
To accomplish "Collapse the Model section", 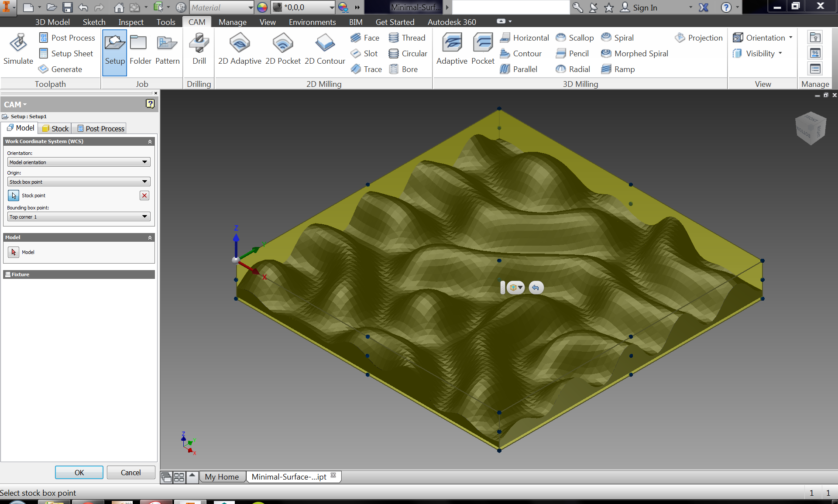I will point(150,237).
